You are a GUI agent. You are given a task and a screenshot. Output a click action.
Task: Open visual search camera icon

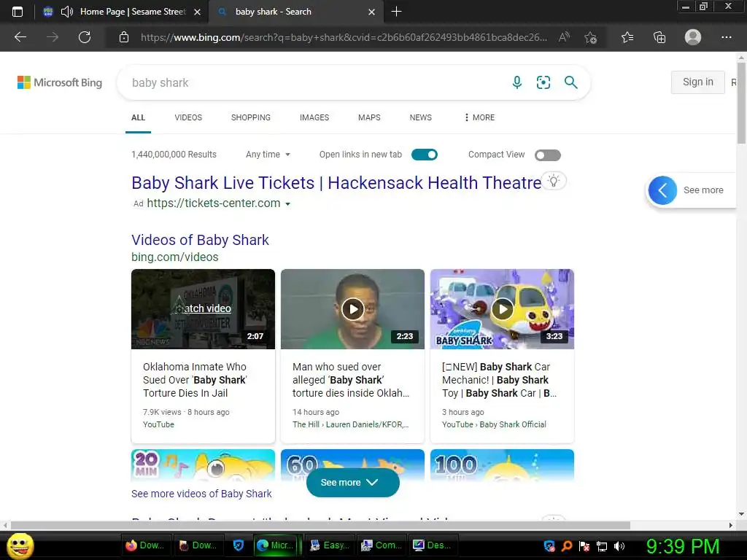(543, 82)
